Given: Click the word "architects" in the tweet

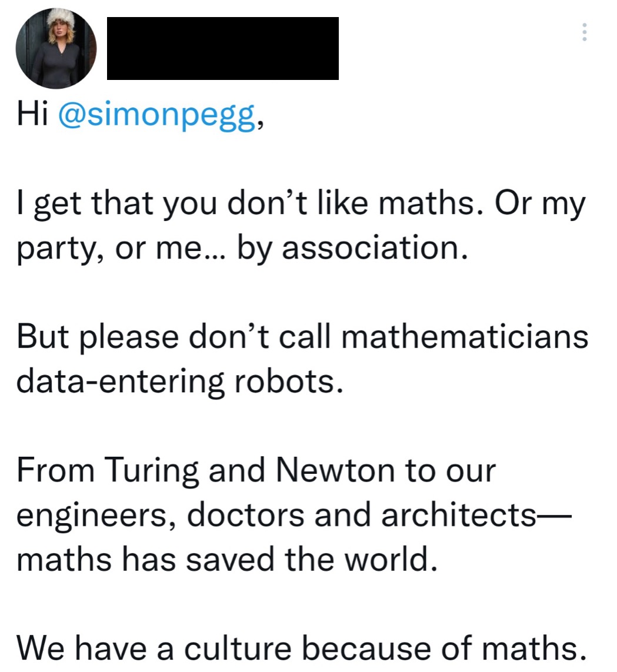Looking at the screenshot, I should (x=459, y=514).
